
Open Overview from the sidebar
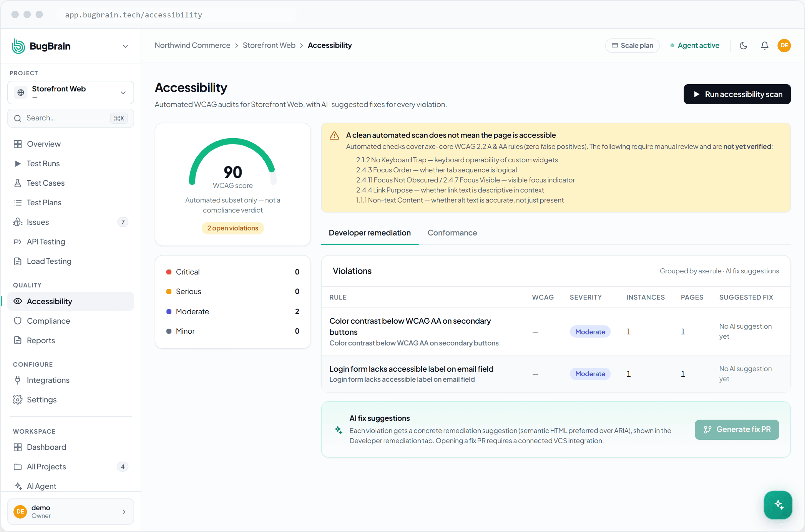[70, 144]
